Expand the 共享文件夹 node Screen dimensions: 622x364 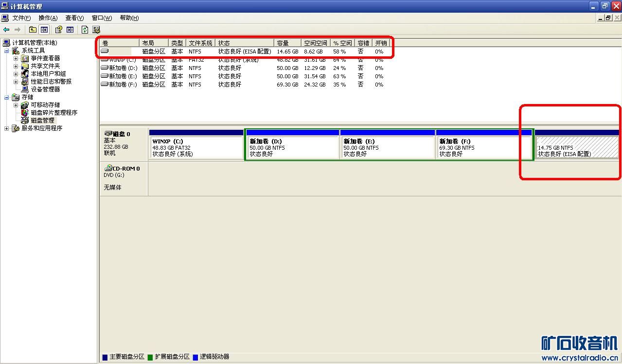click(x=16, y=66)
